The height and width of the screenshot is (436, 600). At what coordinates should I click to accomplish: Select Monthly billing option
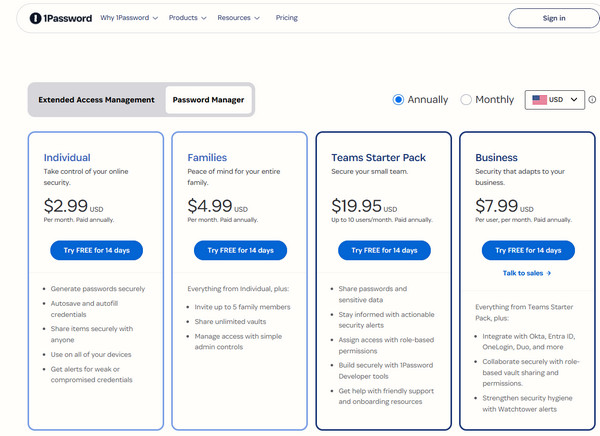pyautogui.click(x=466, y=100)
